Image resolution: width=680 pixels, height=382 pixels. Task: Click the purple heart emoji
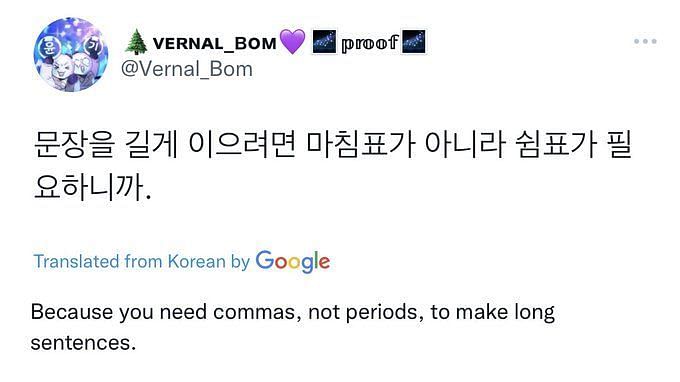click(292, 42)
